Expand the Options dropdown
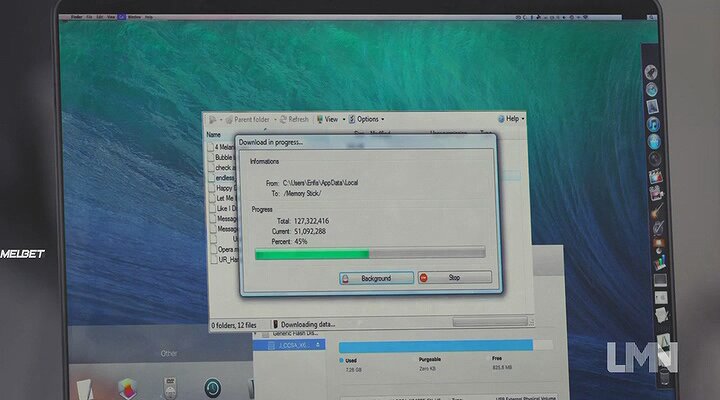Viewport: 720px width, 400px height. coord(366,119)
